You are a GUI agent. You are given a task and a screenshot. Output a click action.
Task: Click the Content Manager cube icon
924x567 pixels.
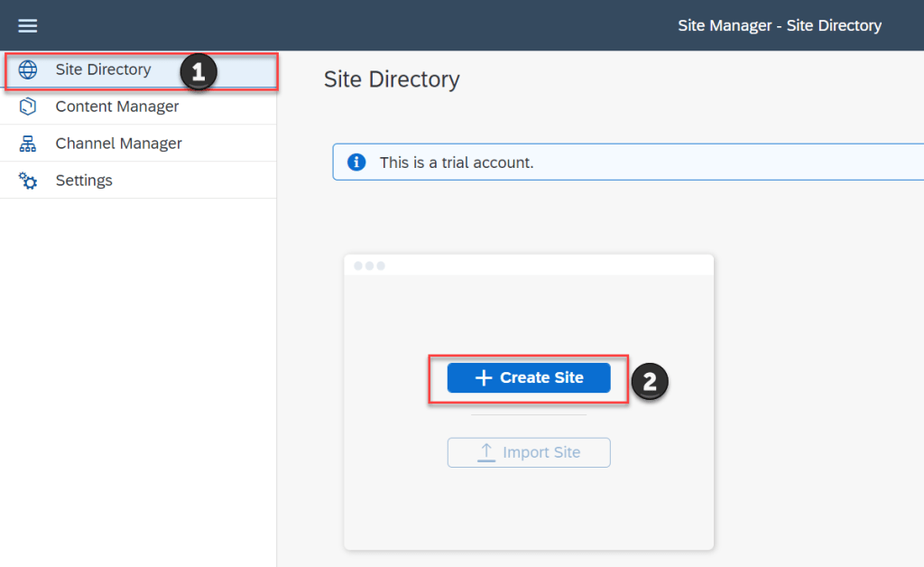(28, 107)
